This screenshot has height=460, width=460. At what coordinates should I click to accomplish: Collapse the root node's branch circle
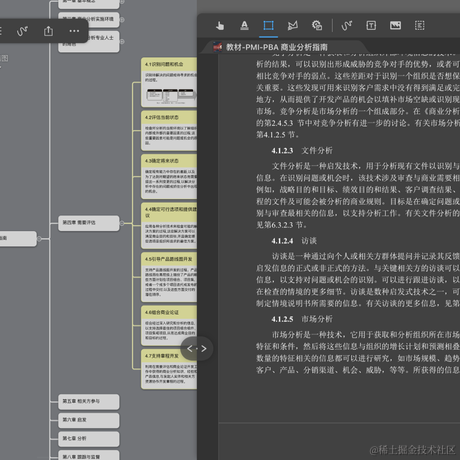(x=39, y=239)
